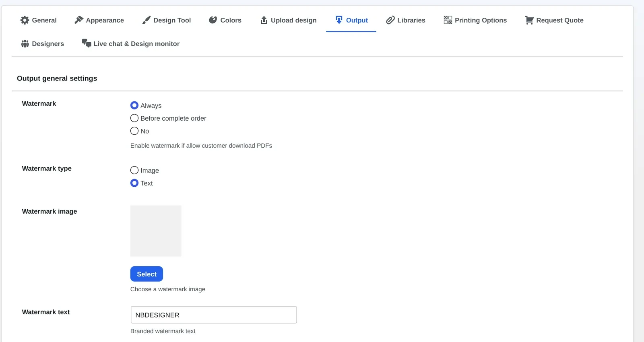This screenshot has width=644, height=342.
Task: Open the General tab
Action: 39,20
